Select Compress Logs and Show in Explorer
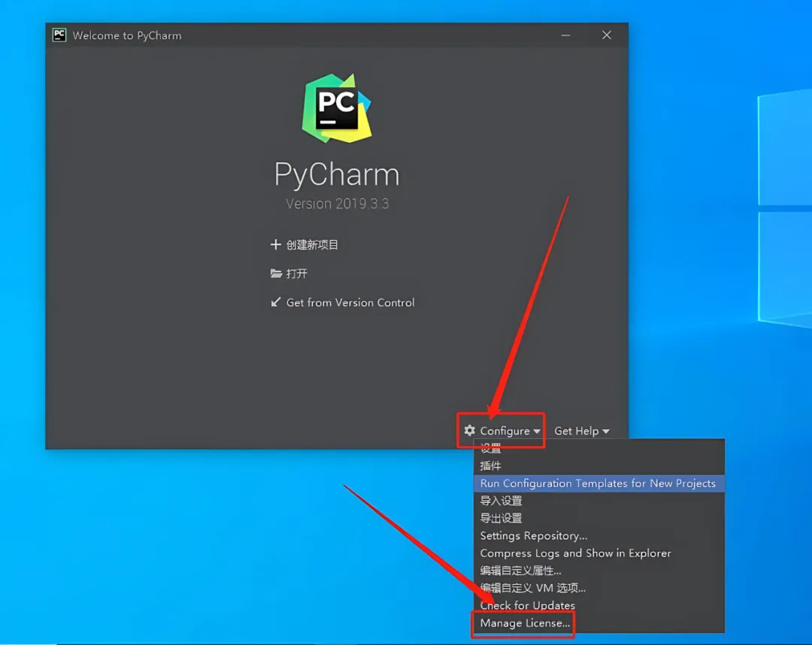812x645 pixels. click(599, 553)
